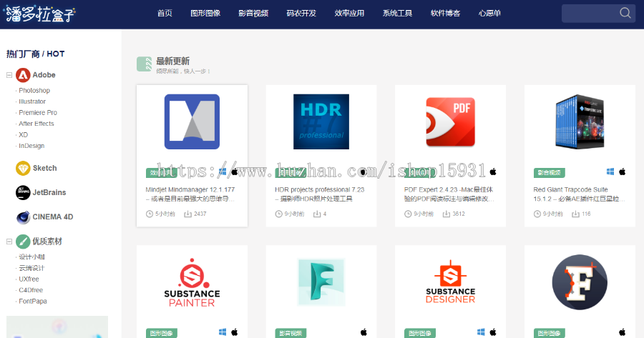Collapse the Adobe vendor tree
The height and width of the screenshot is (338, 644).
(x=9, y=75)
